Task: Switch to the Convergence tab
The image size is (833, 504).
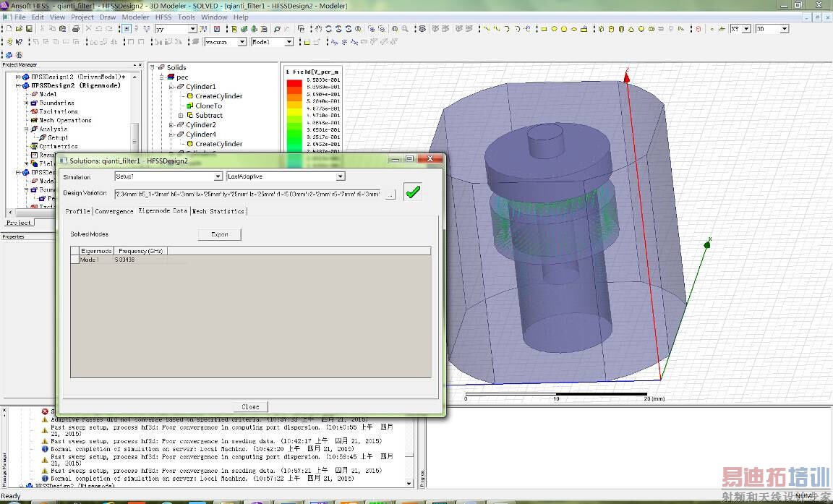Action: (114, 211)
